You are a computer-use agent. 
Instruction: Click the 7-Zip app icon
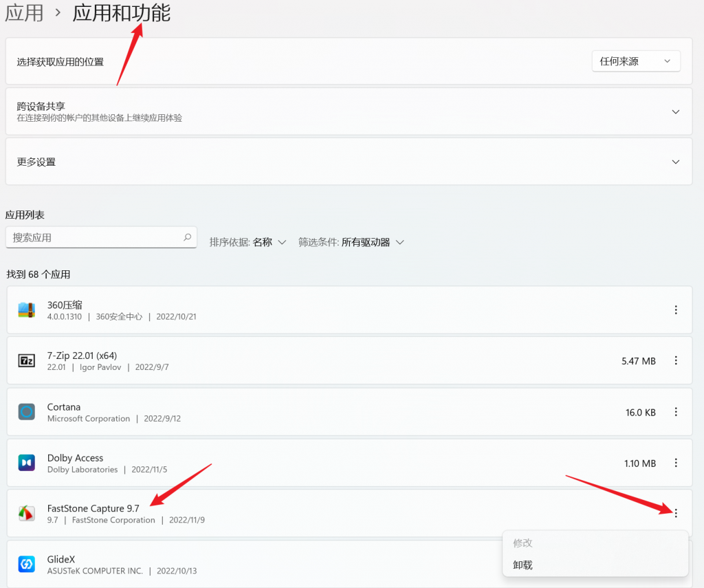pos(27,360)
